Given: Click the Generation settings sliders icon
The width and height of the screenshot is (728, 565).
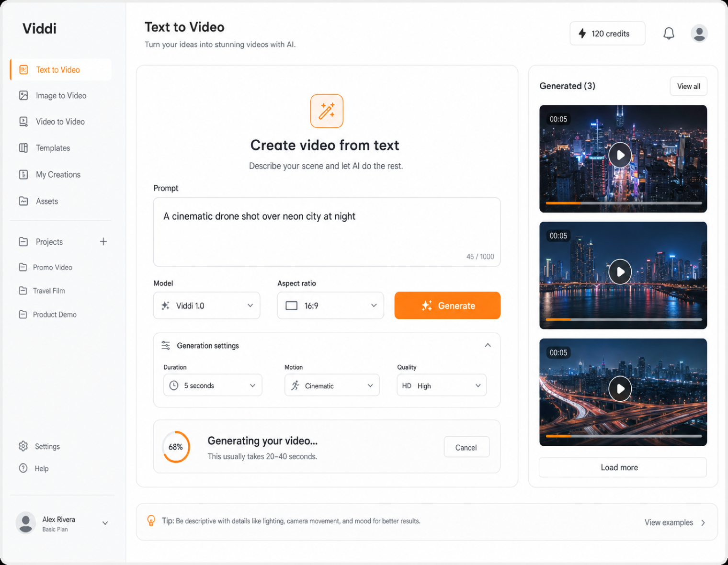Looking at the screenshot, I should click(166, 345).
